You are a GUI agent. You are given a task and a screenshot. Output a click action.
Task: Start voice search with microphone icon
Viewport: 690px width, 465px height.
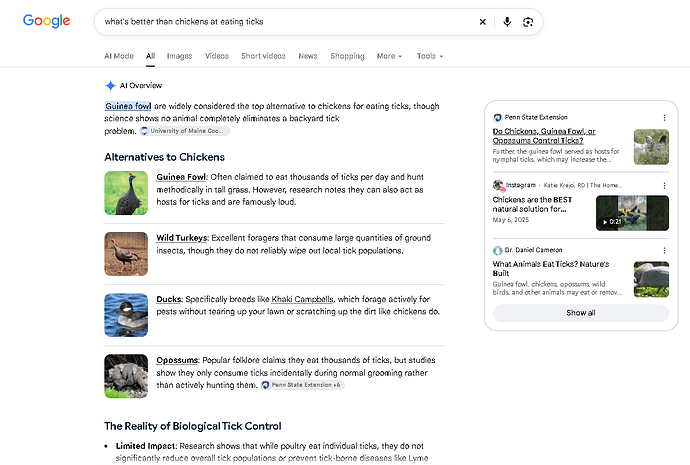507,22
